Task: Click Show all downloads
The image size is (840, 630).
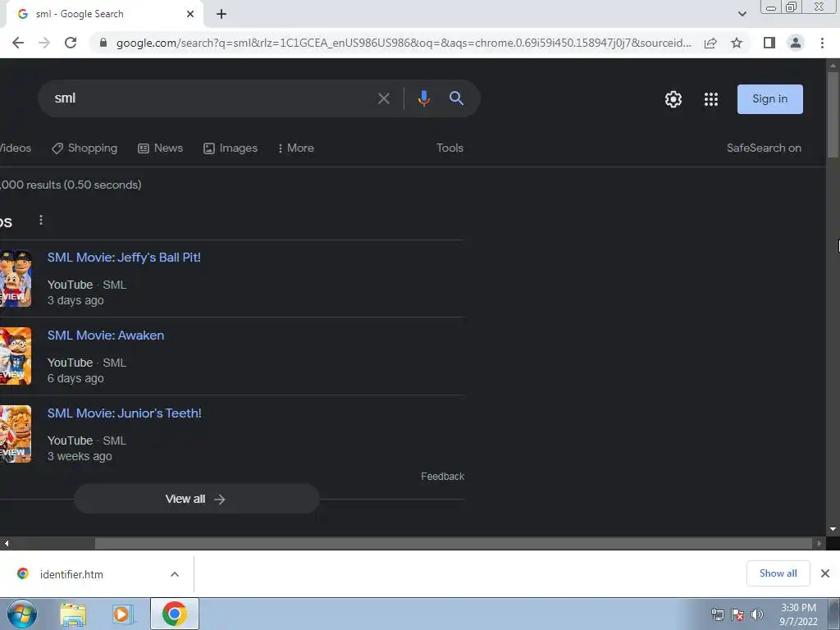Action: tap(778, 573)
